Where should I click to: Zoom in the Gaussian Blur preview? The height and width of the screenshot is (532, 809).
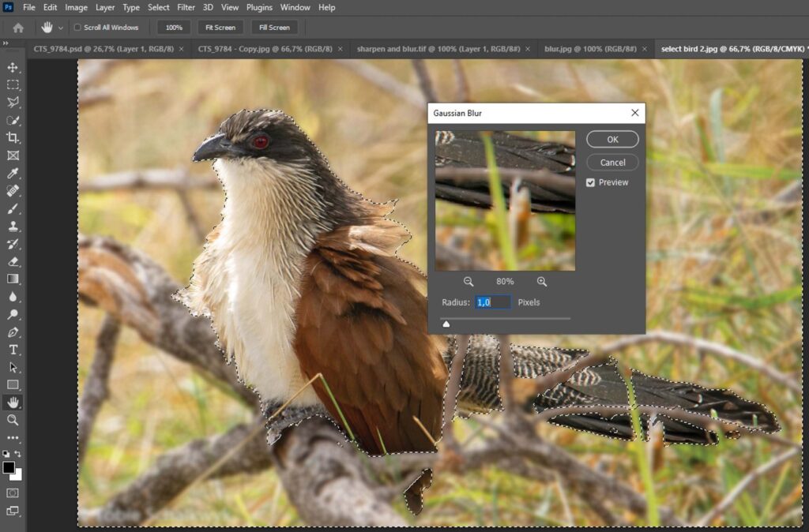542,282
